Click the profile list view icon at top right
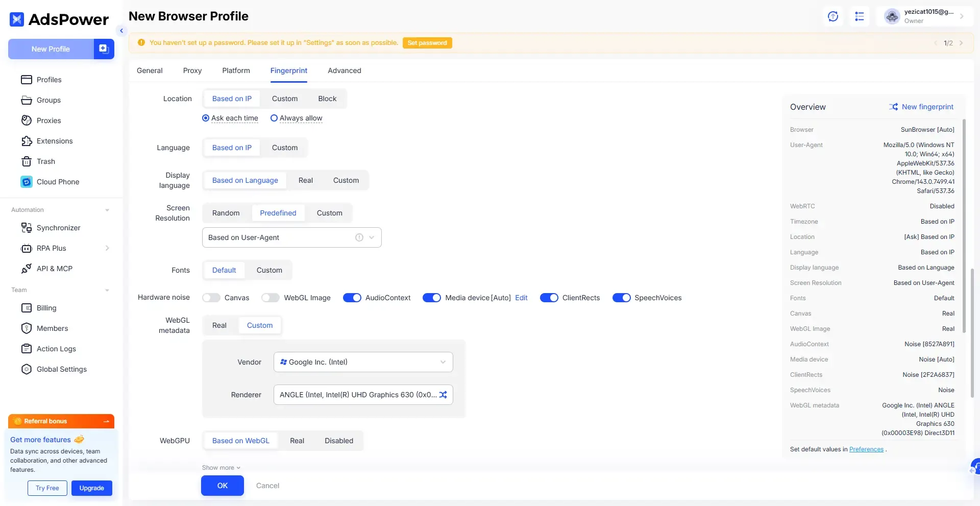The image size is (980, 506). 860,16
